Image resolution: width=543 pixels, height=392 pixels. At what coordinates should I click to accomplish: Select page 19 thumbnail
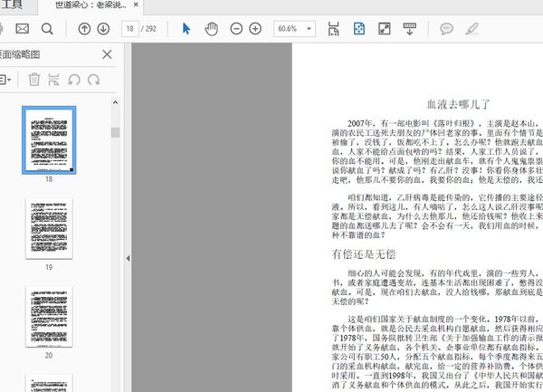[x=49, y=228]
